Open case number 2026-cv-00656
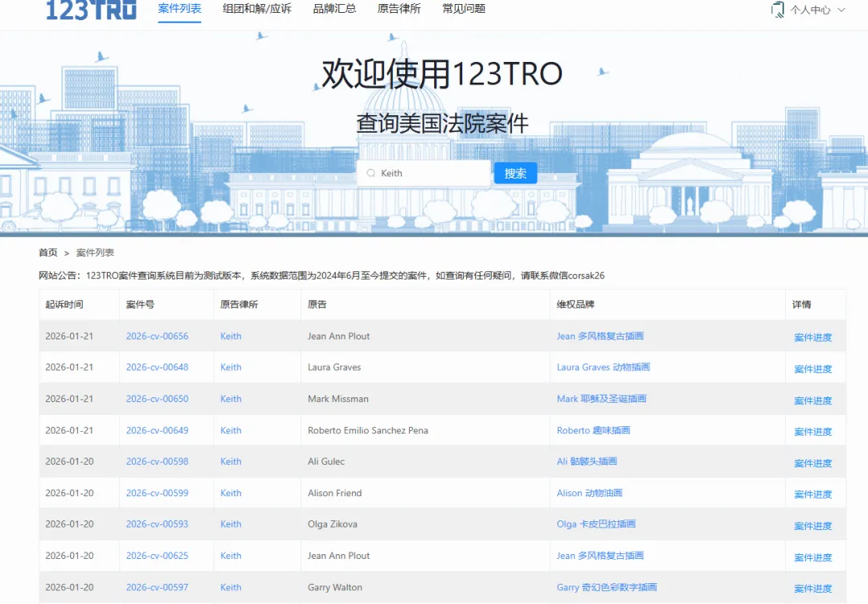This screenshot has height=604, width=868. point(157,336)
